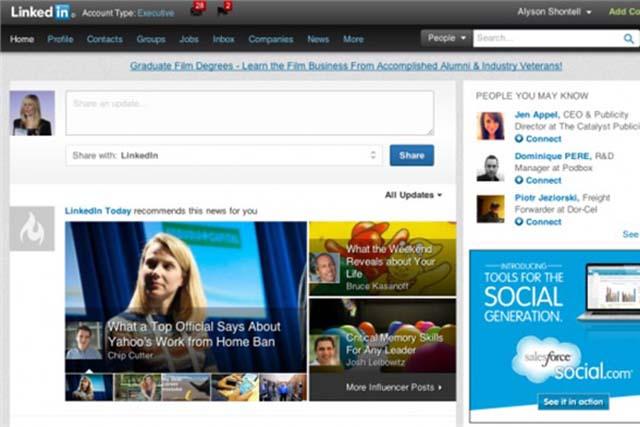This screenshot has width=640, height=427.
Task: Click the Connect plus icon for Jen Appel
Action: tap(519, 139)
